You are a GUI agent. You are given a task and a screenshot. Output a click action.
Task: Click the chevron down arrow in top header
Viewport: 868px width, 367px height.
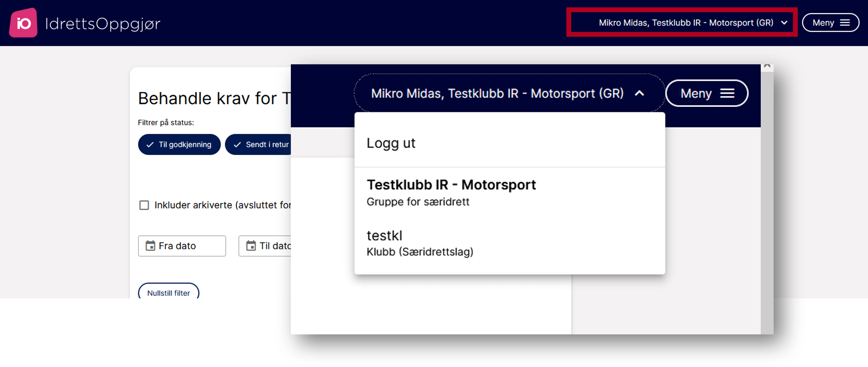point(784,23)
